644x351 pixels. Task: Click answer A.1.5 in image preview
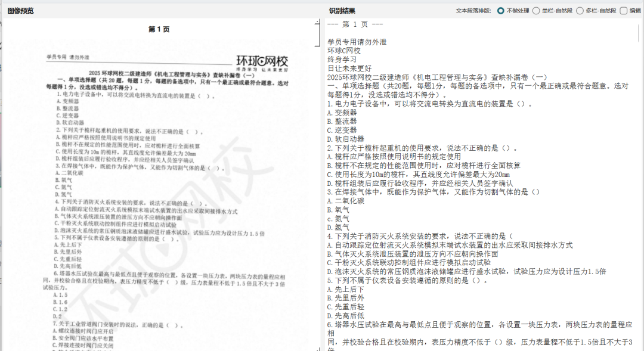tap(60, 295)
